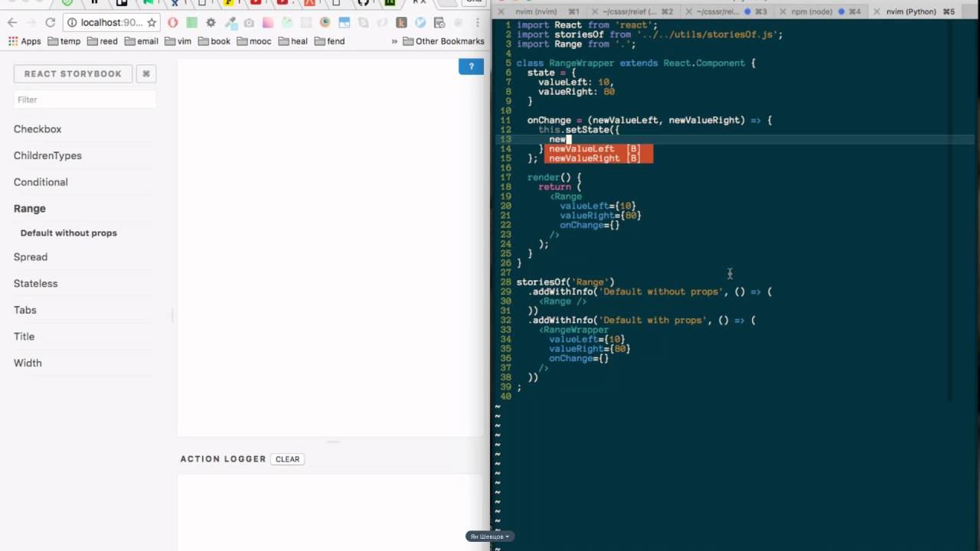
Task: Open the round orange-green extension icon
Action: tap(325, 23)
